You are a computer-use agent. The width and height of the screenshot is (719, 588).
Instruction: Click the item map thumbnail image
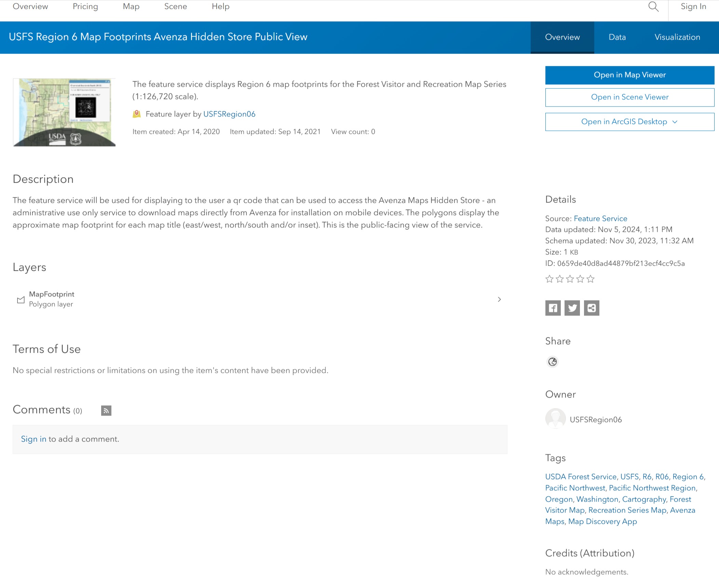(x=64, y=112)
